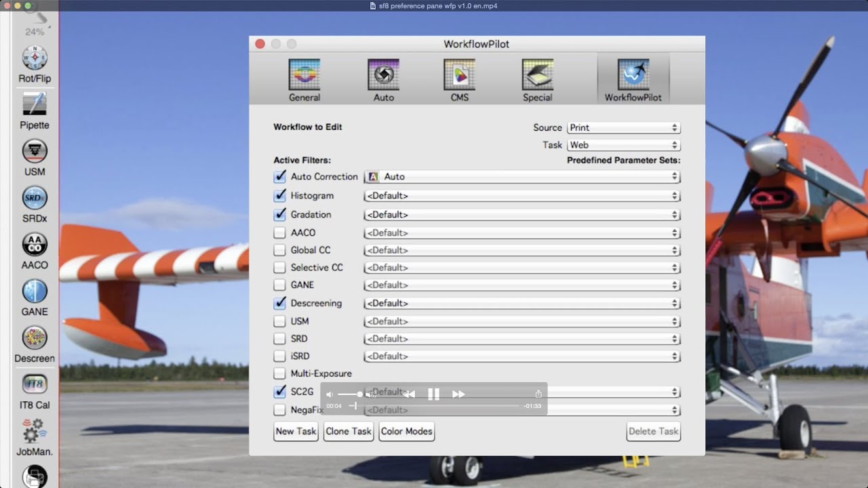Click the New Task button
868x488 pixels.
(x=296, y=431)
